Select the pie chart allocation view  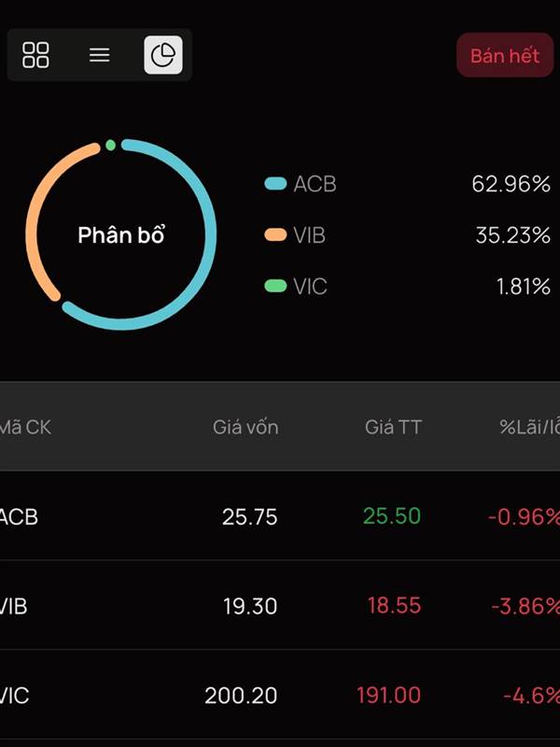click(x=163, y=55)
